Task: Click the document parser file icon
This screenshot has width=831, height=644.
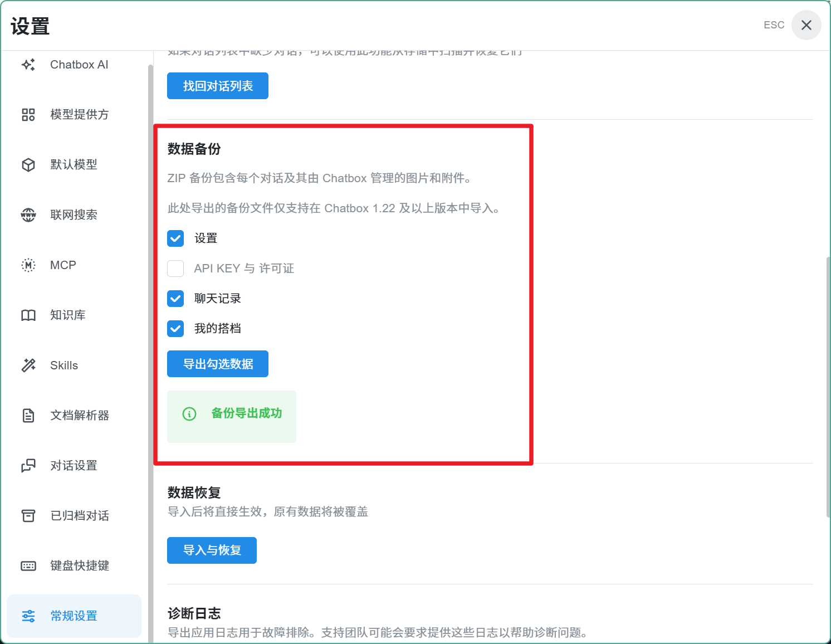Action: 28,416
